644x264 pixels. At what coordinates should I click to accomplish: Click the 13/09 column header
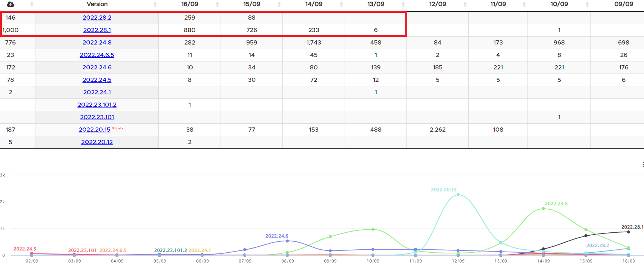[x=376, y=4]
